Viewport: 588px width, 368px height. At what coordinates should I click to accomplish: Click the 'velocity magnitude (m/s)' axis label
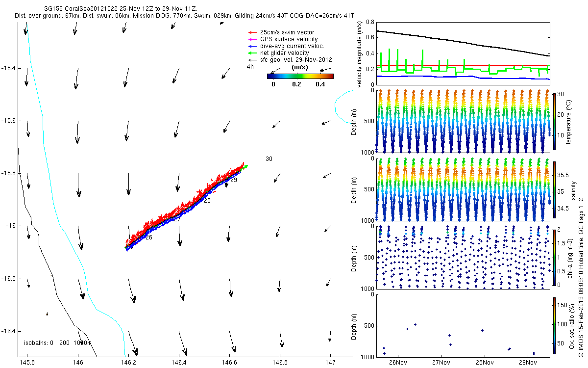pyautogui.click(x=359, y=53)
